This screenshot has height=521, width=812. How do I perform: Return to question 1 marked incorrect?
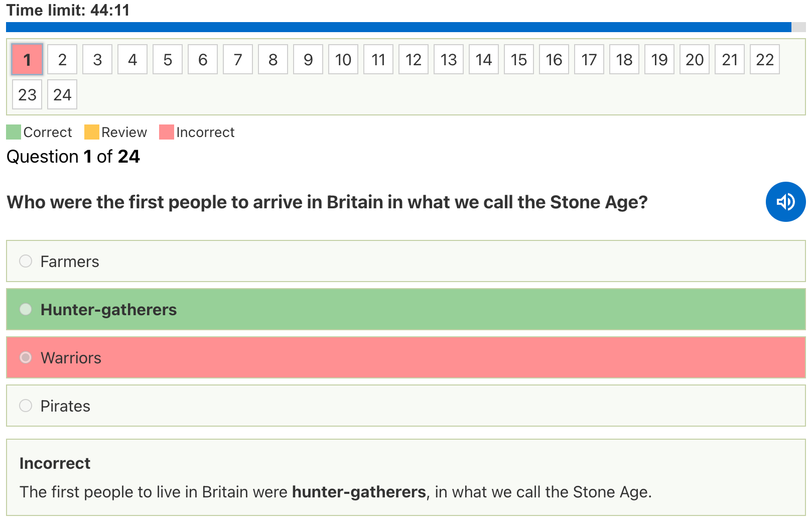(x=27, y=60)
